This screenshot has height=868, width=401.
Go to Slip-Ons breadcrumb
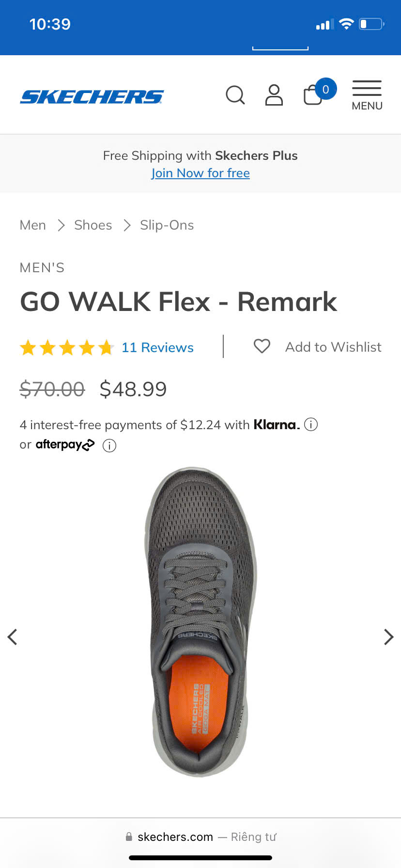click(167, 225)
